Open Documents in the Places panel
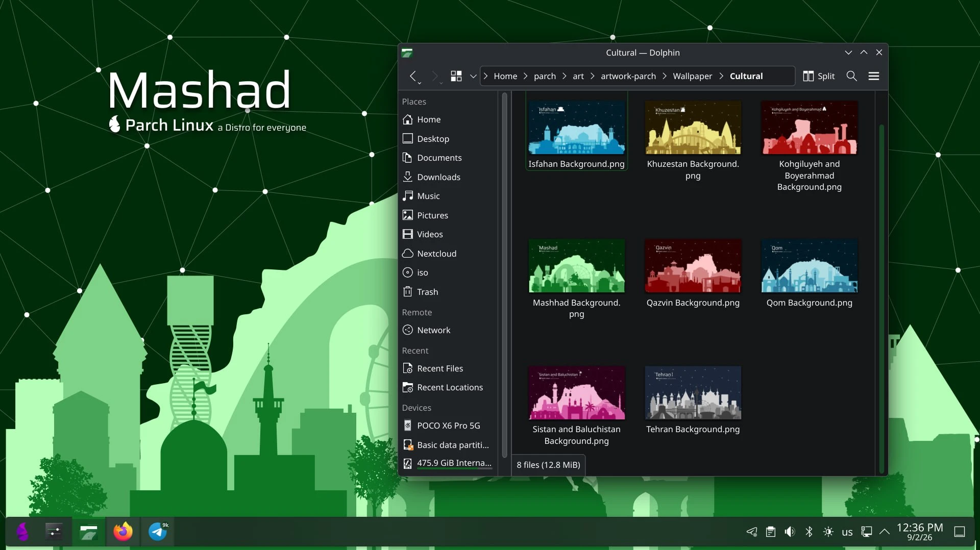This screenshot has width=980, height=550. (x=448, y=158)
